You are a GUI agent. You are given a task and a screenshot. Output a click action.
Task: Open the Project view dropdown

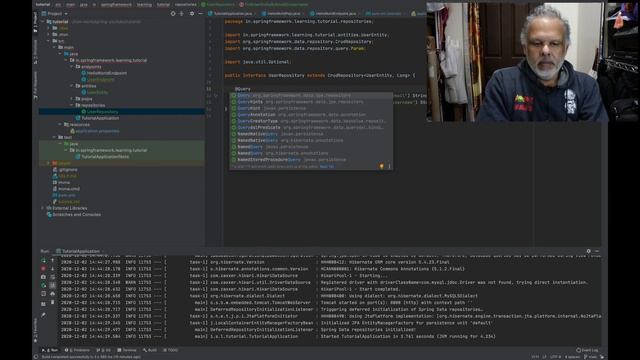(x=54, y=13)
